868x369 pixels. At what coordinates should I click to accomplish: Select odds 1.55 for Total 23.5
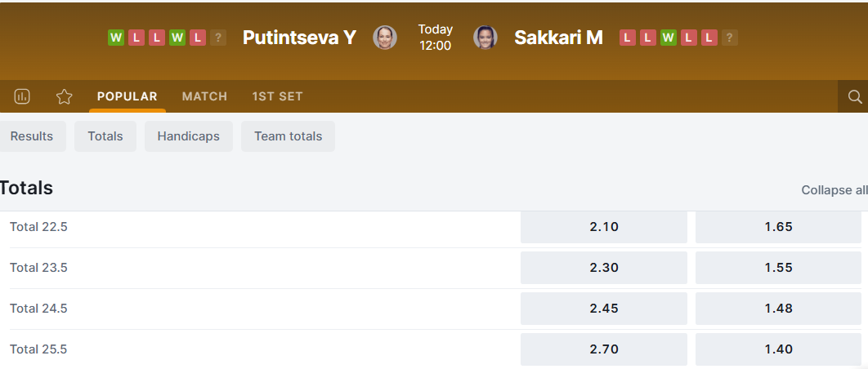click(778, 268)
